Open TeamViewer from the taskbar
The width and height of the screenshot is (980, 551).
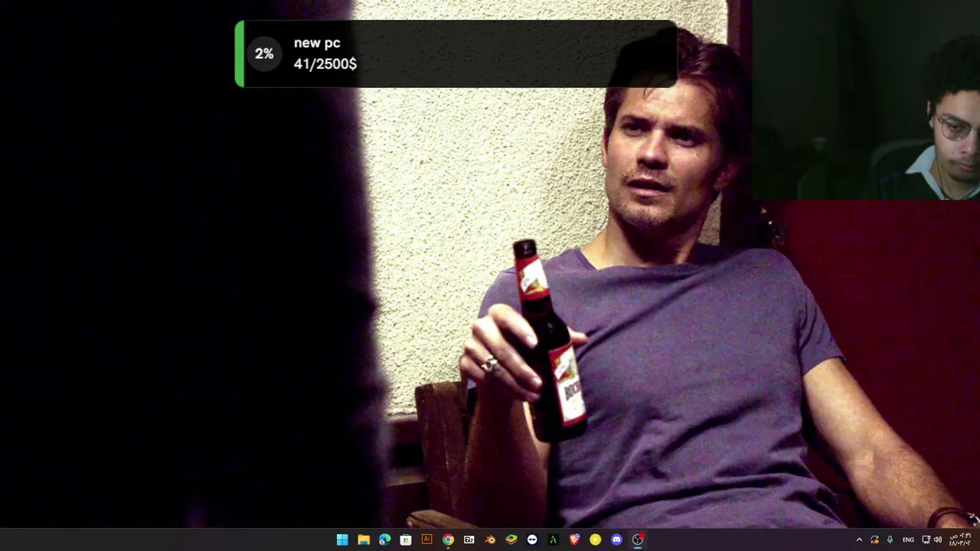click(532, 540)
